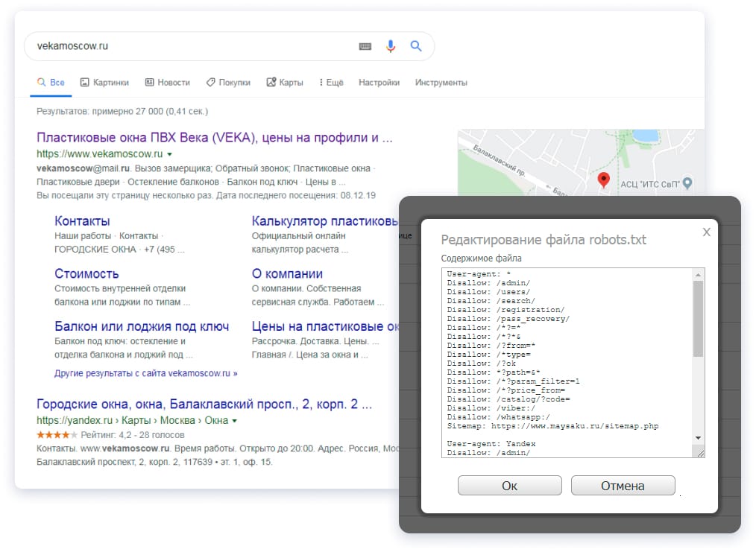Click the "Рейтинг: 4,2 - 28 голосов" text
The width and height of the screenshot is (756, 552).
pos(133,435)
